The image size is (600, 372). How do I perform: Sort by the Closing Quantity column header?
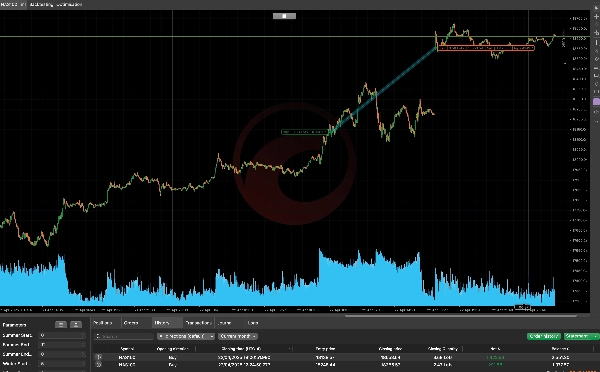442,349
